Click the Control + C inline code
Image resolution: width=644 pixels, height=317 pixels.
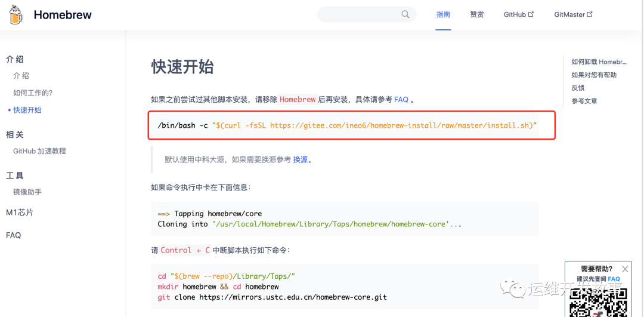(x=185, y=250)
